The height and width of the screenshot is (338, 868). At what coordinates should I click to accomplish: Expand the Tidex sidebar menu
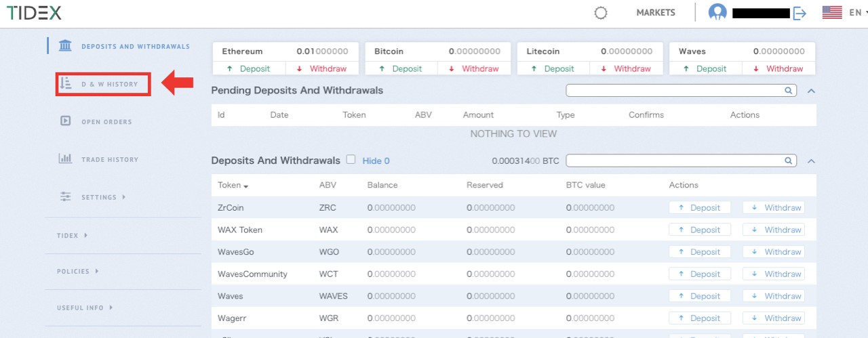72,235
